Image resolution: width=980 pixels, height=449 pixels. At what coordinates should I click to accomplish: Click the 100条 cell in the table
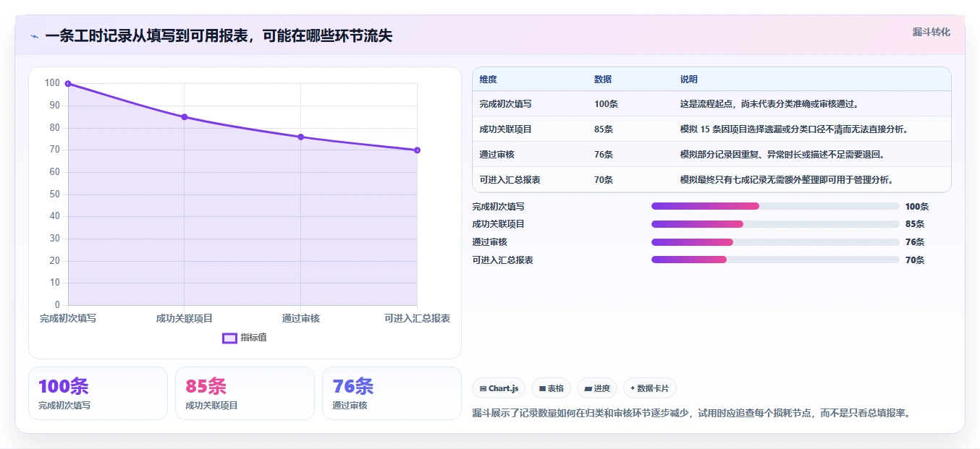(x=606, y=104)
